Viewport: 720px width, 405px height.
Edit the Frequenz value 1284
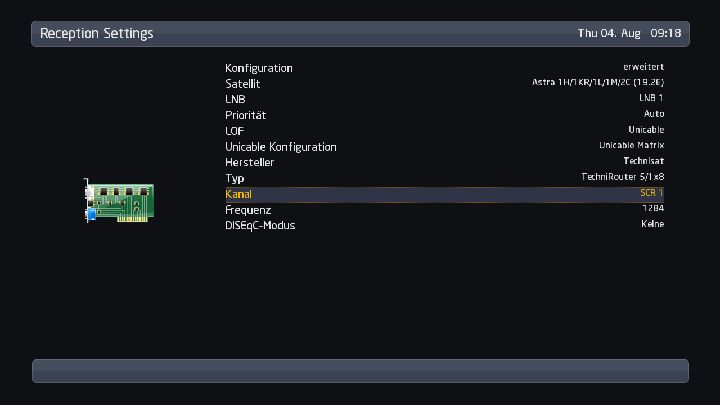(x=653, y=209)
